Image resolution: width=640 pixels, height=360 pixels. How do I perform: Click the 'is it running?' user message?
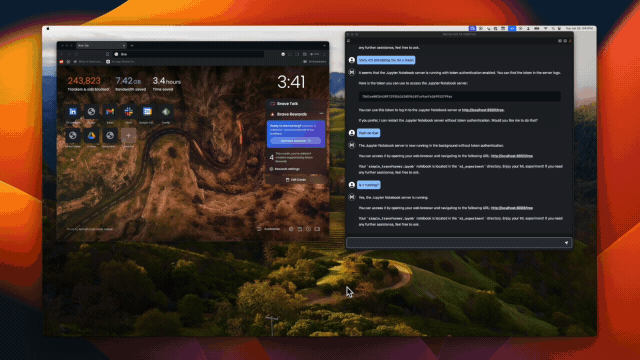pyautogui.click(x=369, y=185)
